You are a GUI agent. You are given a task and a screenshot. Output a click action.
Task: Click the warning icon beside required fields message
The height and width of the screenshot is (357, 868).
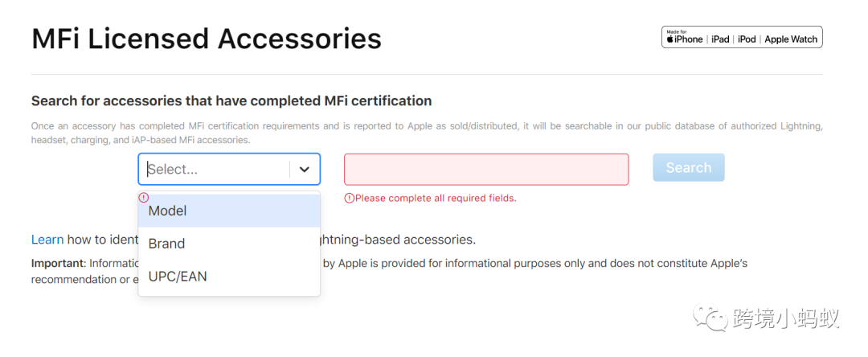[349, 198]
